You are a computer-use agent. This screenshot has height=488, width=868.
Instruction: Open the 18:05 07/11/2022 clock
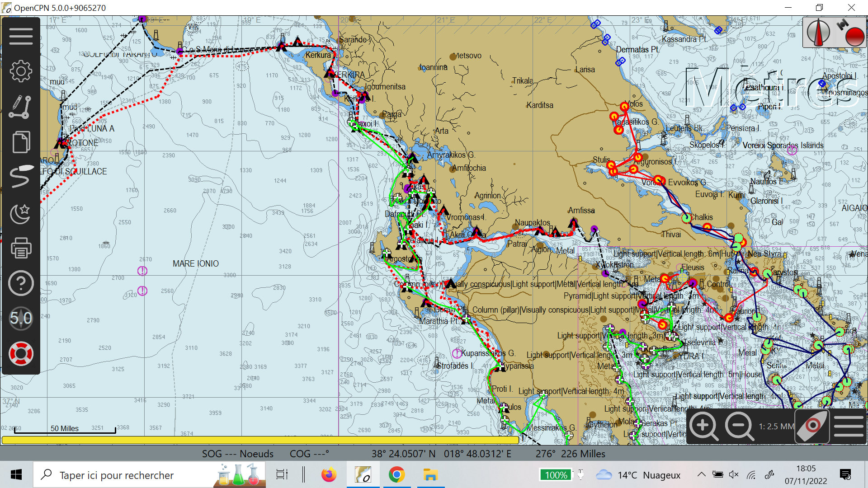pos(806,475)
